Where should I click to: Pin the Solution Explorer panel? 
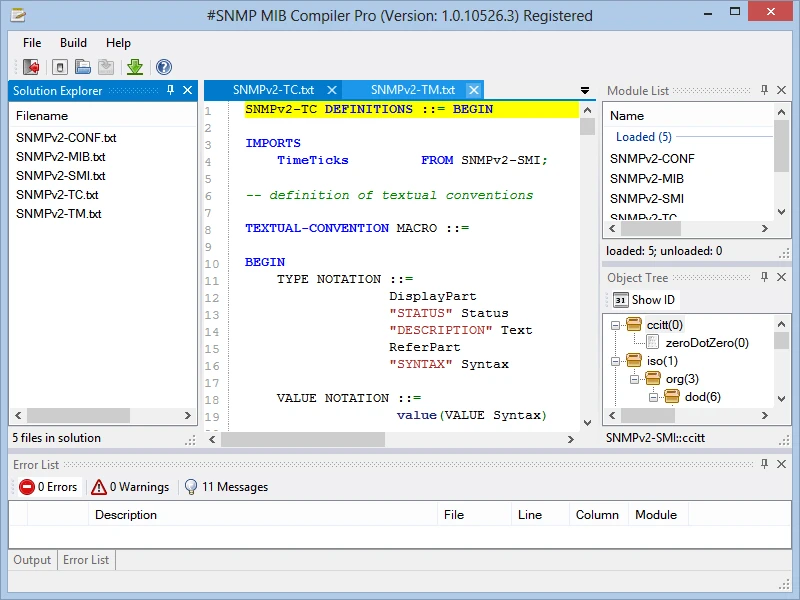click(x=170, y=91)
